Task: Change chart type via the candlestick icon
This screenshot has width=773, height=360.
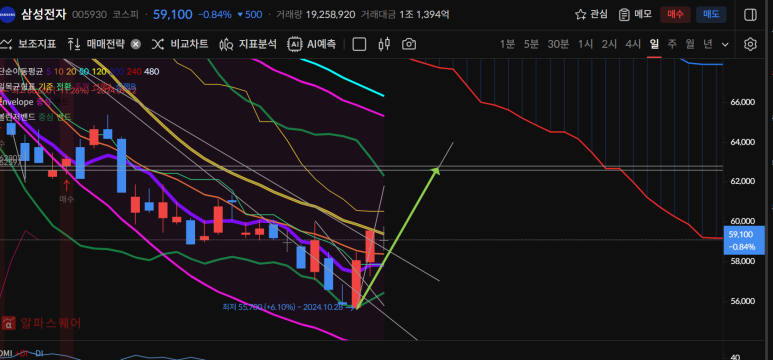Action: tap(384, 44)
